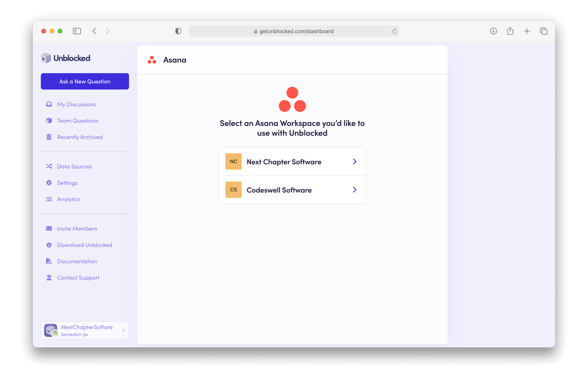The height and width of the screenshot is (372, 588).
Task: Open Documentation link
Action: [77, 261]
